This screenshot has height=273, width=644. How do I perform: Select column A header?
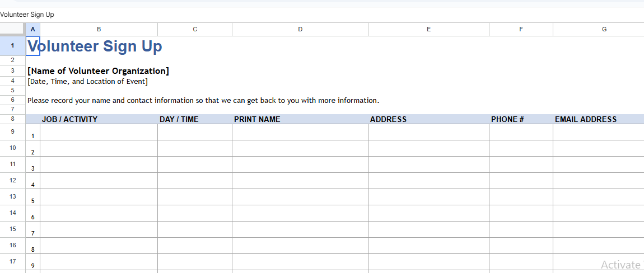point(32,29)
